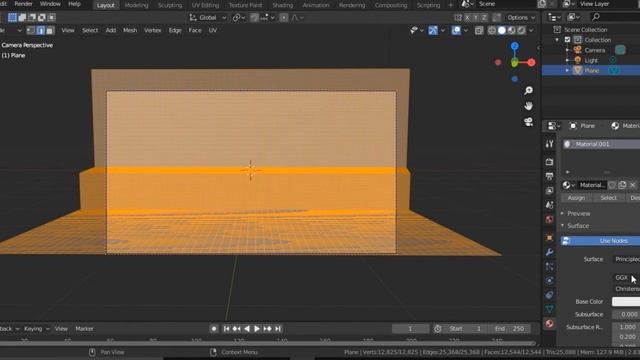This screenshot has width=640, height=360.
Task: Open the Material properties tab
Action: click(549, 323)
